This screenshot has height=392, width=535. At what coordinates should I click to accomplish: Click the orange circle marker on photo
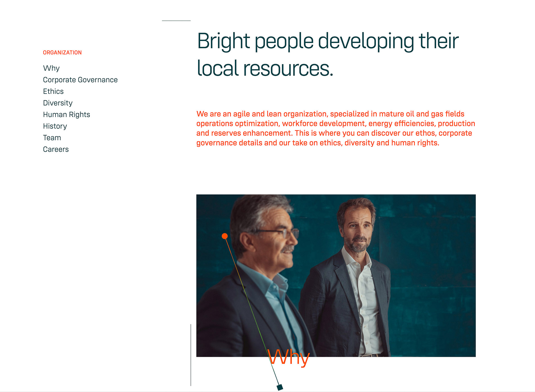pyautogui.click(x=225, y=236)
